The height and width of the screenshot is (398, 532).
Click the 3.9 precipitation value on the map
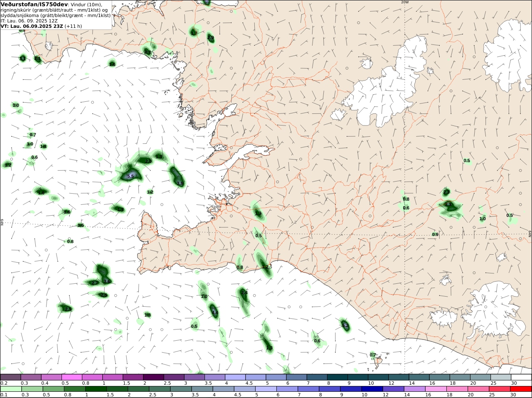click(x=180, y=183)
